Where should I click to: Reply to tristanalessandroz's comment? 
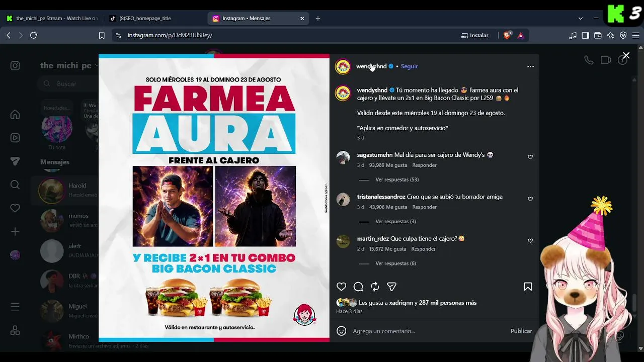click(424, 207)
